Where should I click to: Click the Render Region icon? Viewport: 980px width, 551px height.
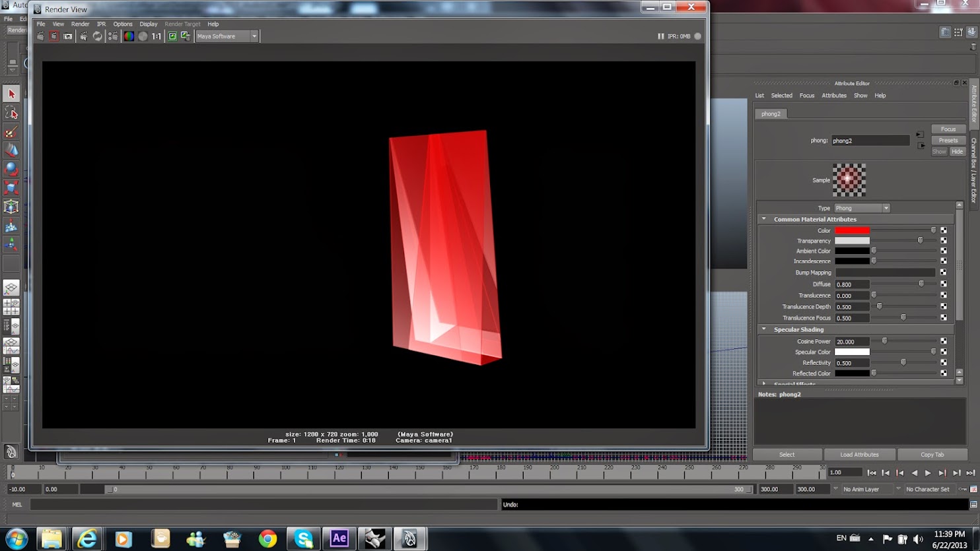(x=54, y=36)
